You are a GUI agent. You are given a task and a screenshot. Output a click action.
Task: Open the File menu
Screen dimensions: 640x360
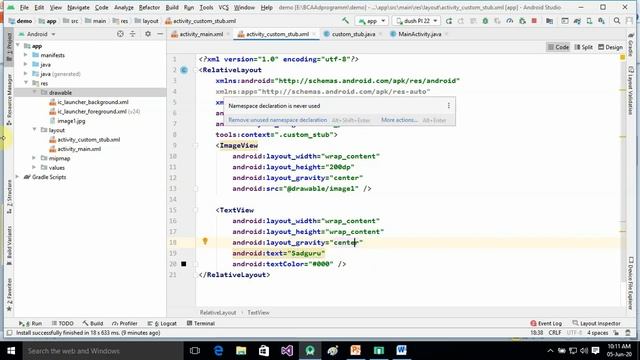click(x=24, y=7)
